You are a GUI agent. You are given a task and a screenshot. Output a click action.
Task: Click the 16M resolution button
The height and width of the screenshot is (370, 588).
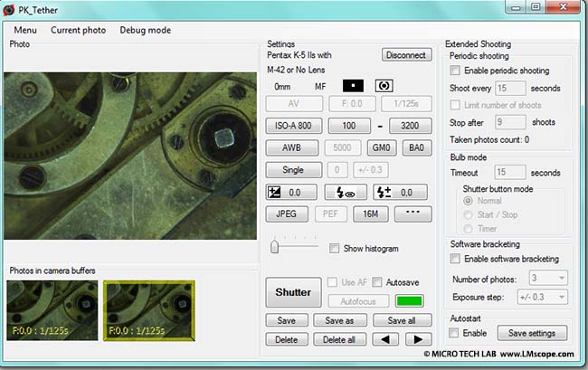tap(371, 214)
